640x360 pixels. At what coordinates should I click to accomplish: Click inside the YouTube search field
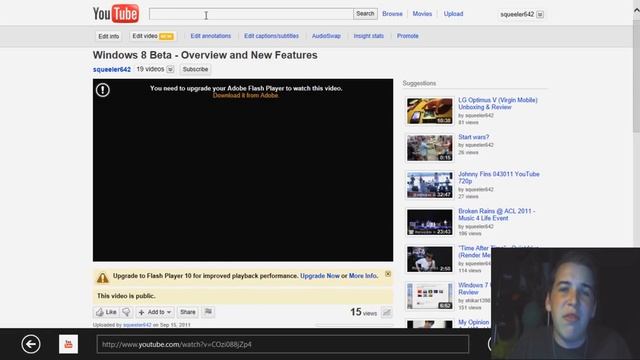[x=251, y=14]
